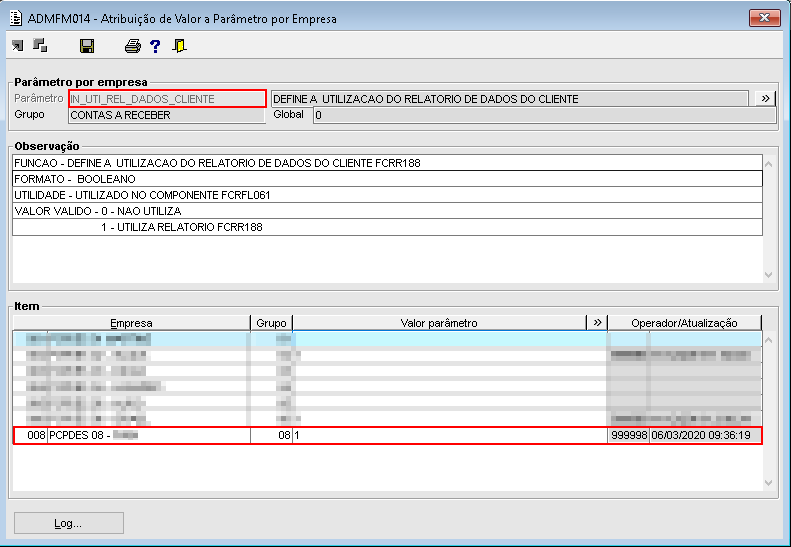Viewport: 791px width, 547px height.
Task: Expand the >> button in Item header
Action: pos(597,322)
